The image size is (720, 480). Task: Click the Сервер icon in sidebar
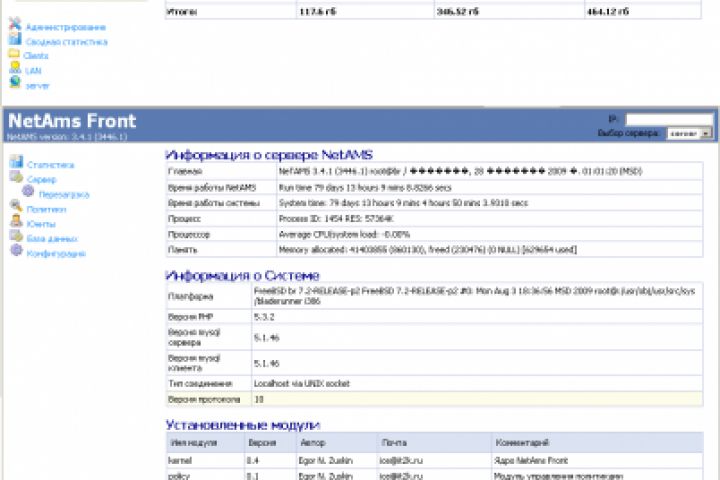[17, 177]
